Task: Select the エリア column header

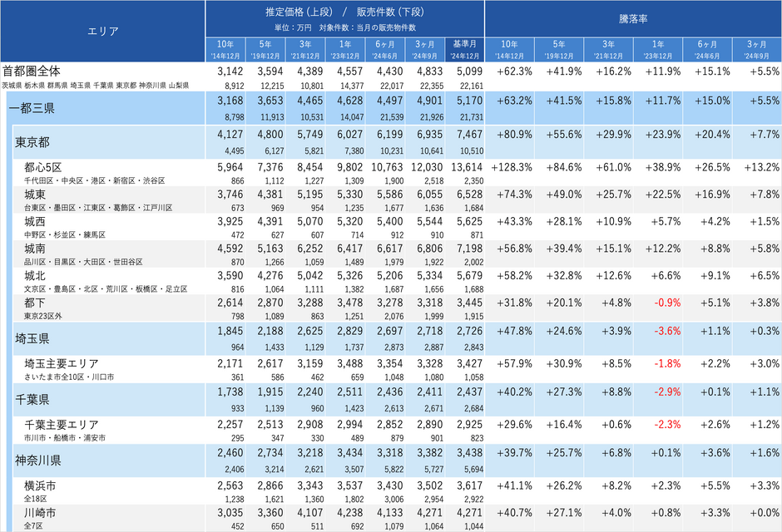Action: coord(102,31)
